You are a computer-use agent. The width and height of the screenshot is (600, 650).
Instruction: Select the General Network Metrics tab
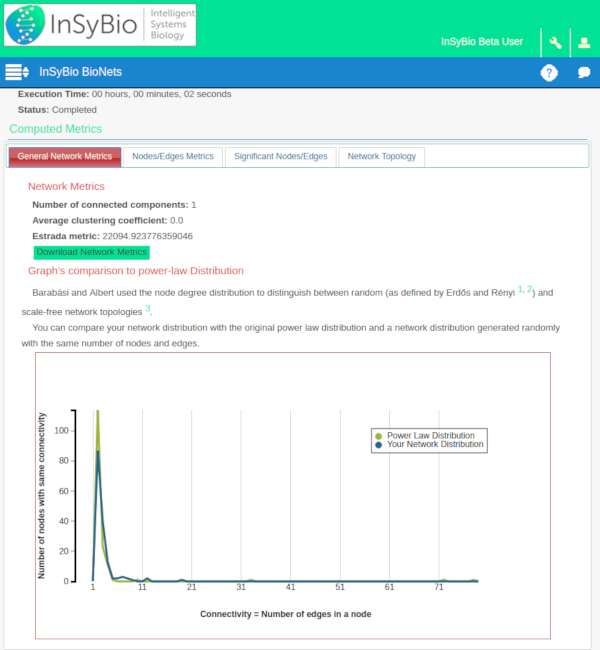coord(65,157)
